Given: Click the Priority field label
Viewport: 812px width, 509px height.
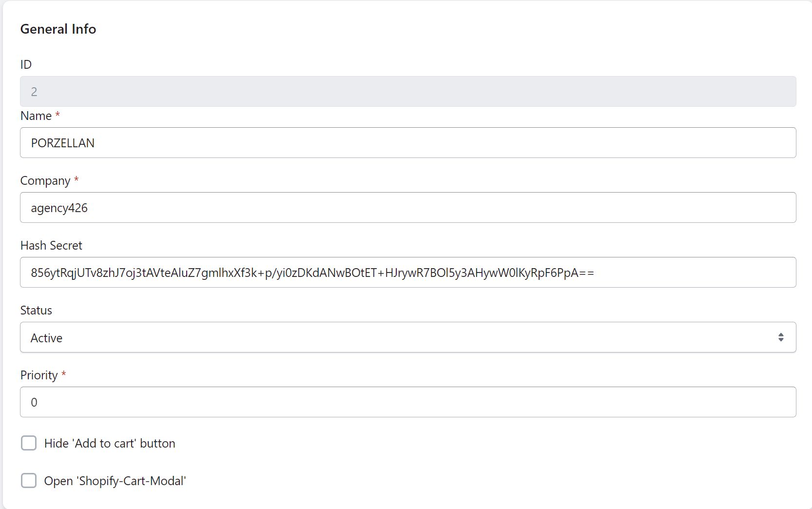Looking at the screenshot, I should coord(39,375).
